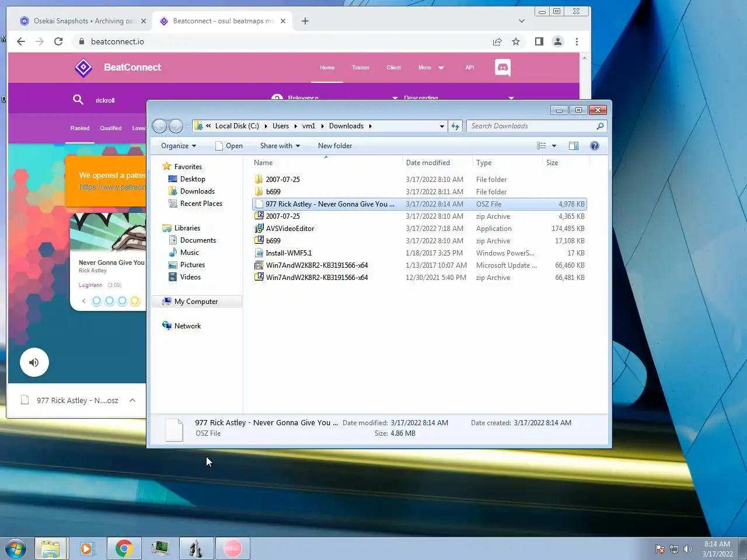747x560 pixels.
Task: Toggle sound with BeatConnect speaker button
Action: (34, 362)
